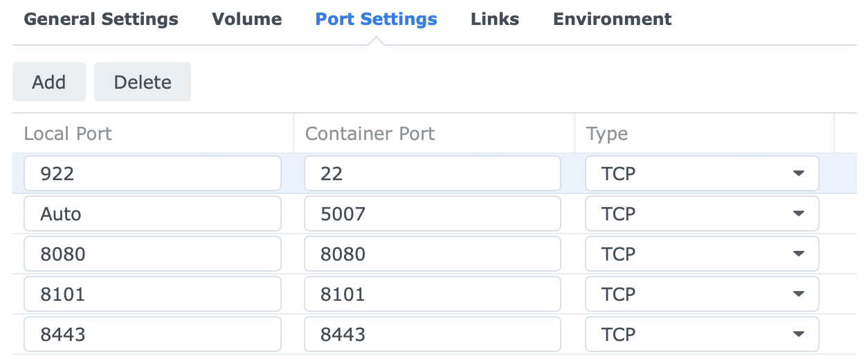Select the Port Settings tab
The image size is (868, 359).
[376, 19]
